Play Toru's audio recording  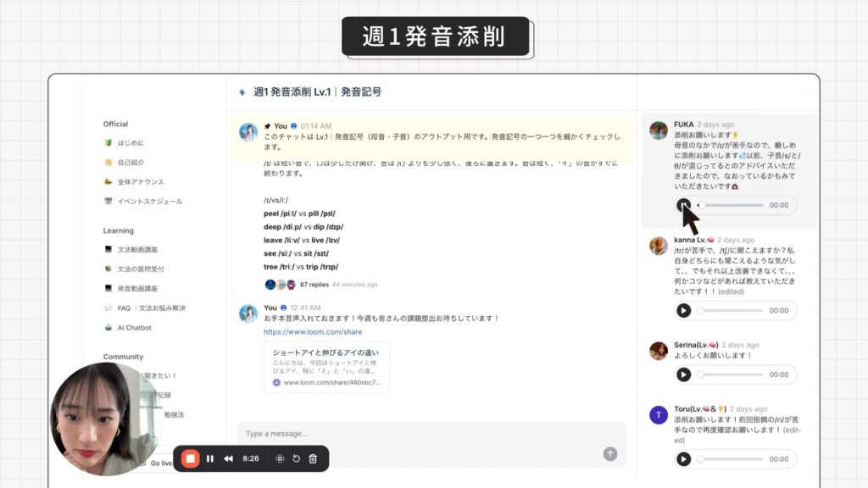[683, 458]
